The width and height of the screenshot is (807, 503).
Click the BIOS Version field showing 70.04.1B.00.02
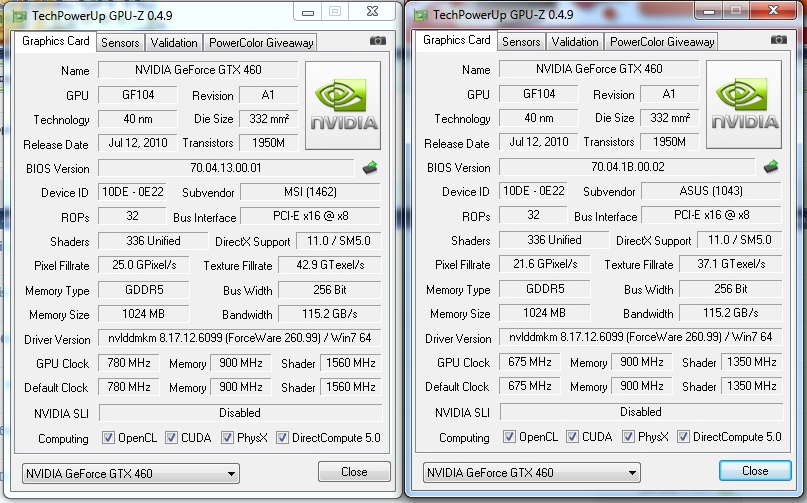click(627, 167)
